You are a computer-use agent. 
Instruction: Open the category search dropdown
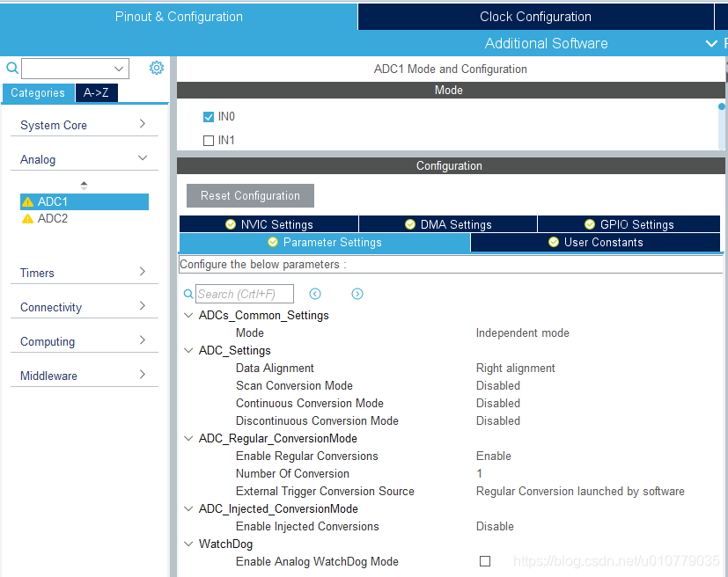pos(119,69)
